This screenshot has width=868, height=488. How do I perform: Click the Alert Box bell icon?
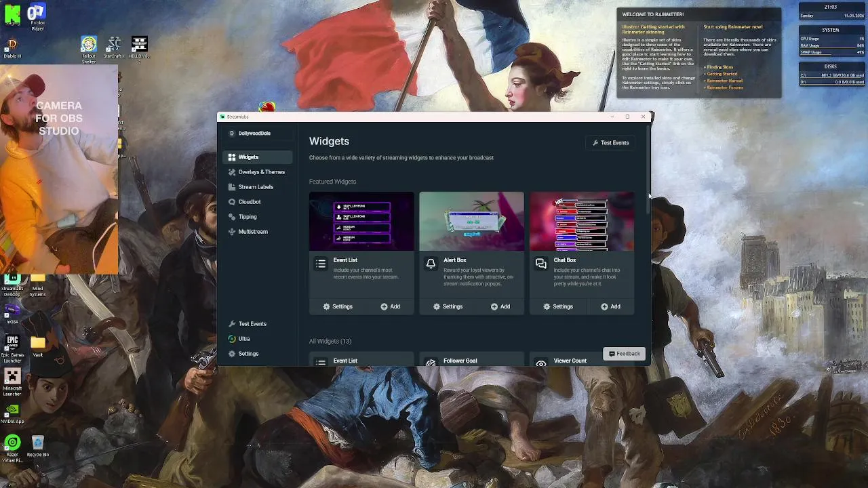[431, 264]
